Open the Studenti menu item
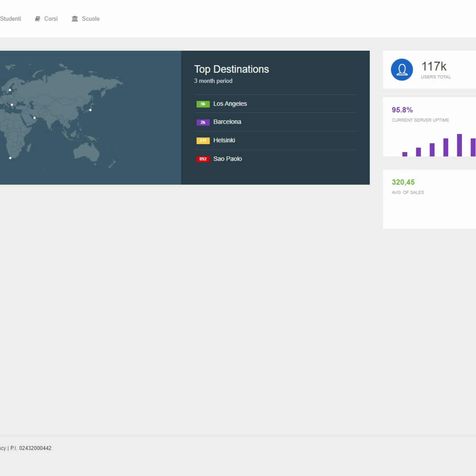 pos(10,19)
